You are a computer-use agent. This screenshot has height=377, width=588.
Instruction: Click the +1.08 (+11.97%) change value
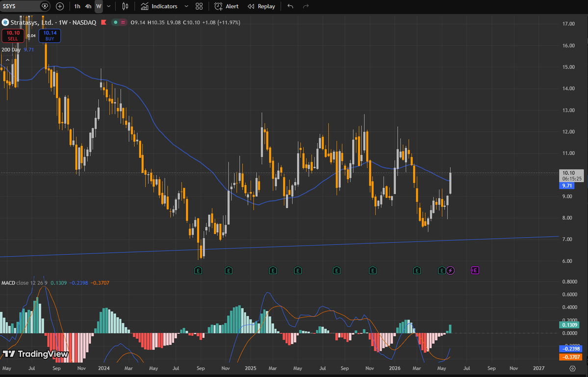(221, 23)
